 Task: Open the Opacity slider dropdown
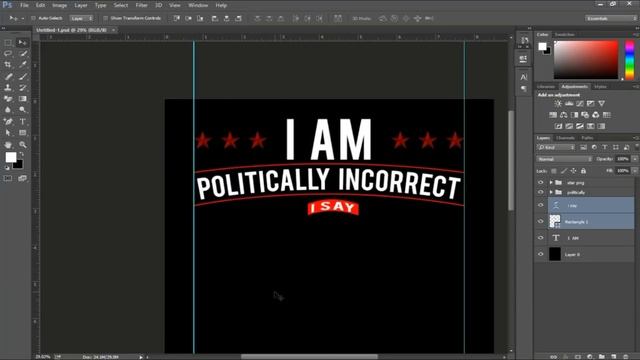[x=635, y=159]
